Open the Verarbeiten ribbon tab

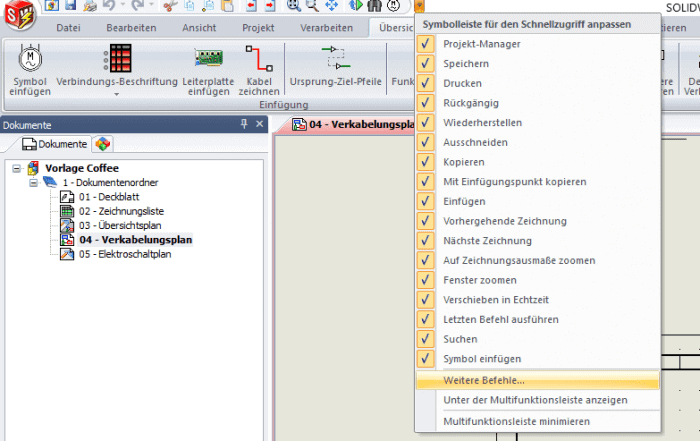(326, 28)
